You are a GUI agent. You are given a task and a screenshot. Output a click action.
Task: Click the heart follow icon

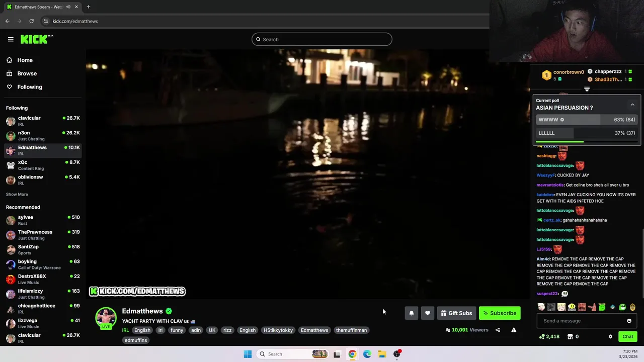(427, 313)
